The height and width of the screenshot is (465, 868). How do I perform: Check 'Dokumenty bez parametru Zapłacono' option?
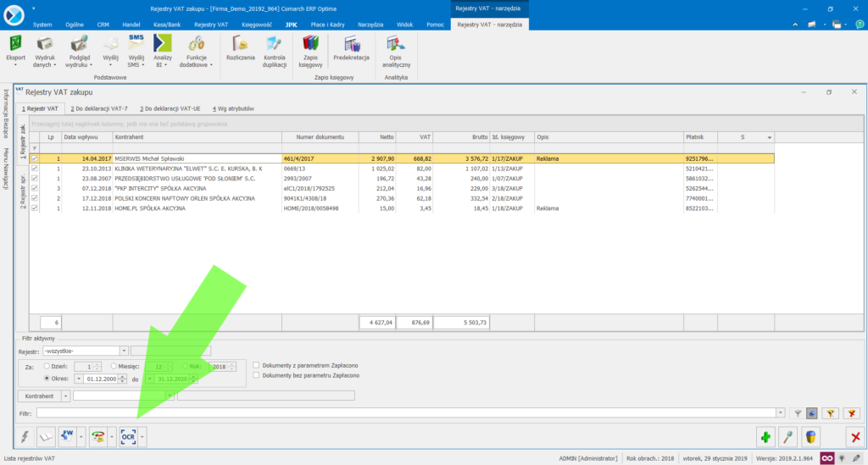(256, 374)
